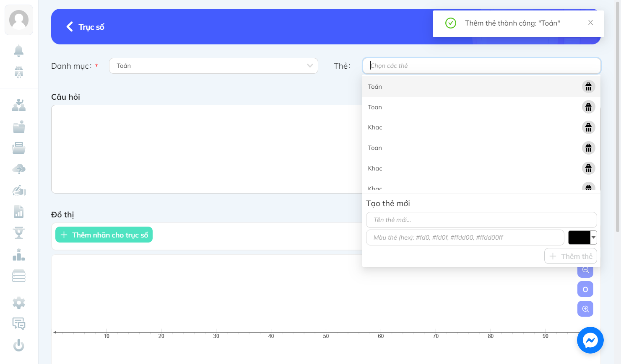Click the page vertical scrollbar

pyautogui.click(x=618, y=117)
